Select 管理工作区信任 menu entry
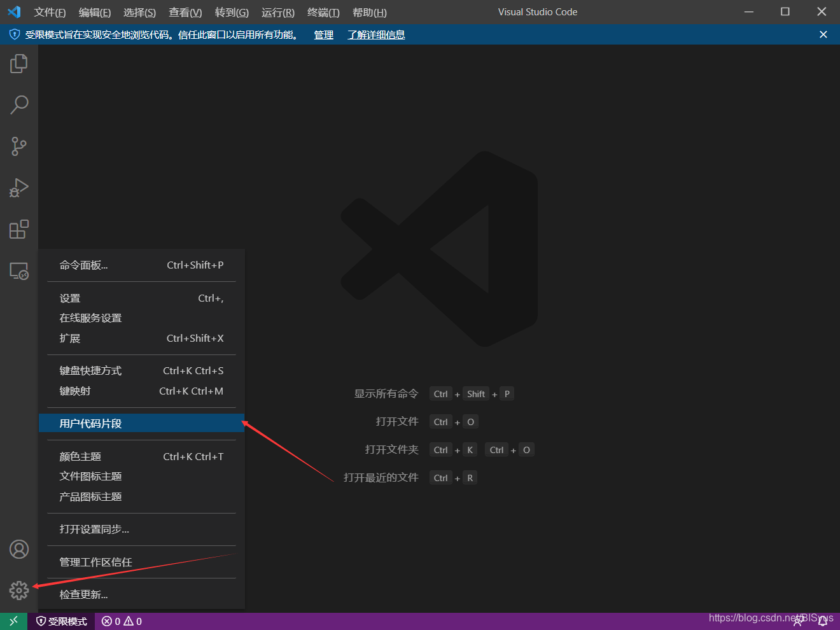This screenshot has width=840, height=630. click(x=141, y=562)
